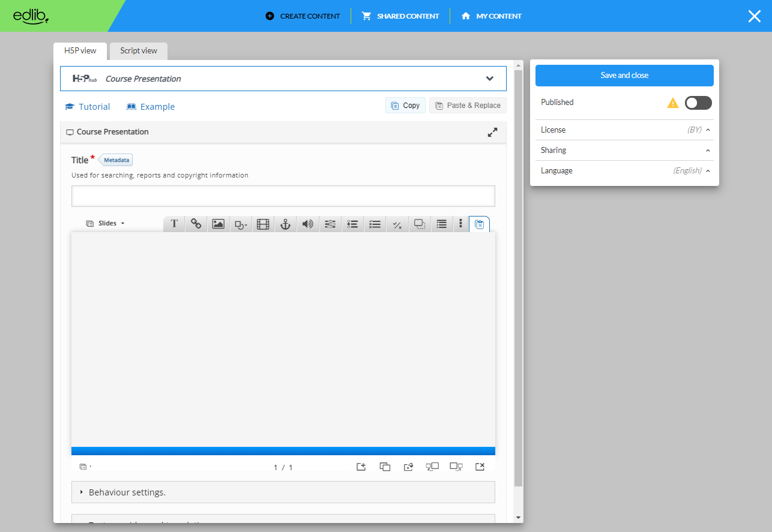Toggle the Published switch on
This screenshot has width=772, height=532.
click(698, 103)
